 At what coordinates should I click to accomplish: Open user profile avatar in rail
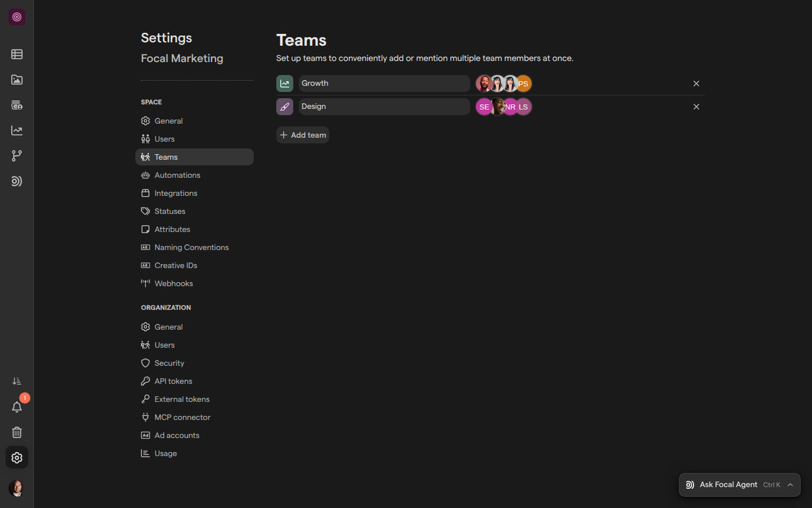[17, 488]
